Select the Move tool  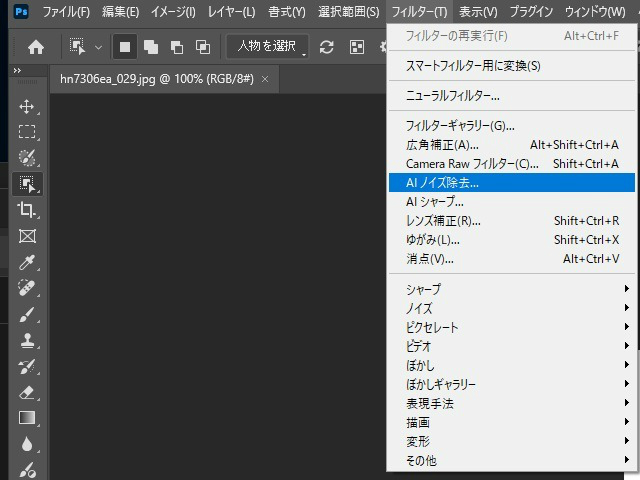pyautogui.click(x=27, y=106)
